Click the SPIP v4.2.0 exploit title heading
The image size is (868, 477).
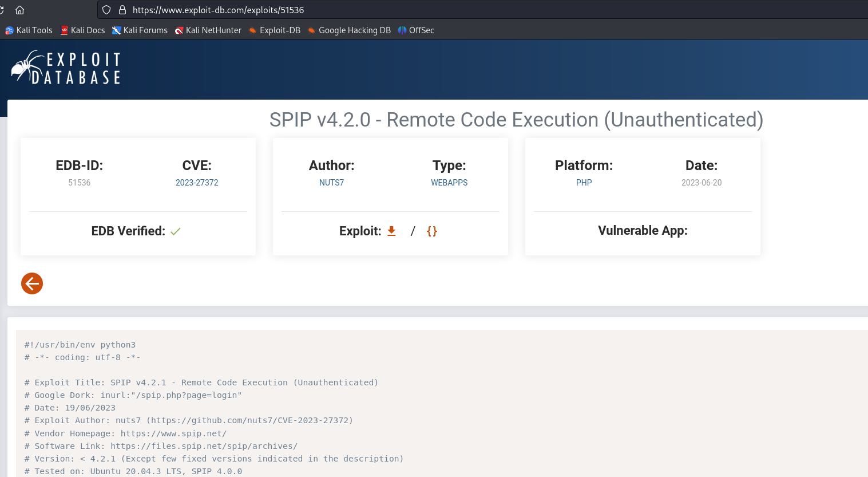click(516, 120)
